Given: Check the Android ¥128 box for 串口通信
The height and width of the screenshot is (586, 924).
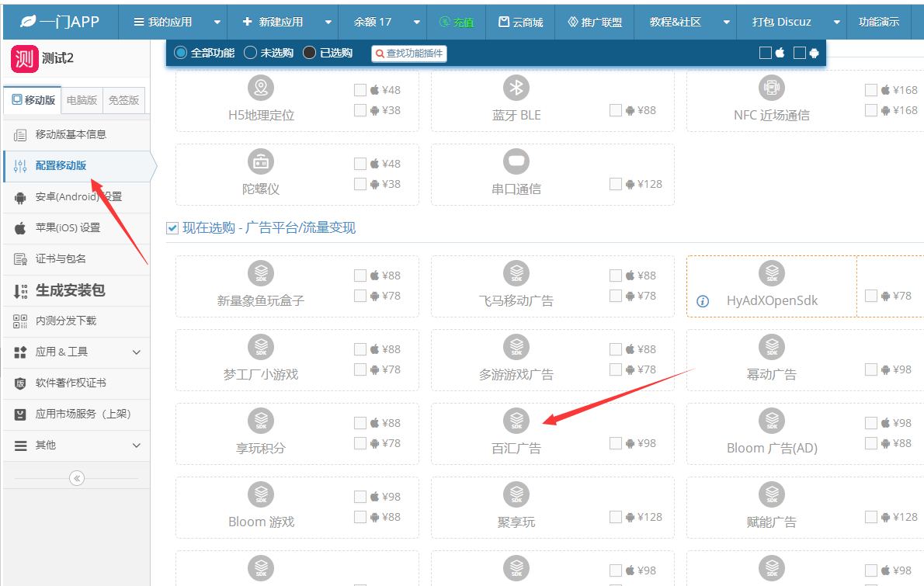Looking at the screenshot, I should 615,184.
